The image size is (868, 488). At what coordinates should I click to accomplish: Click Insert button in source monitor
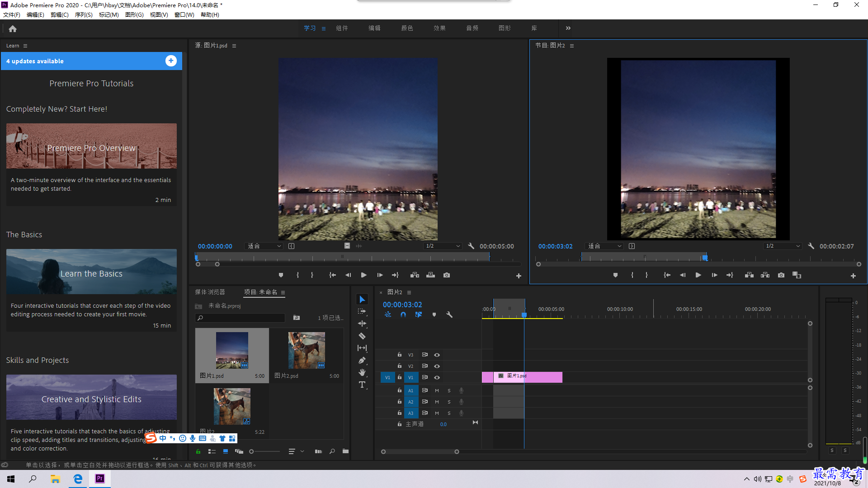click(415, 275)
